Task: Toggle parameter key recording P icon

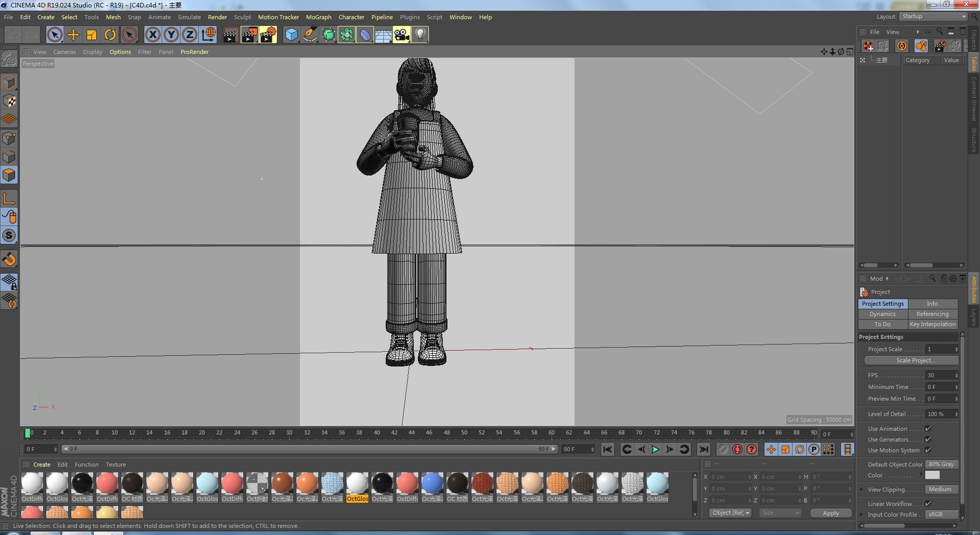Action: (x=814, y=449)
